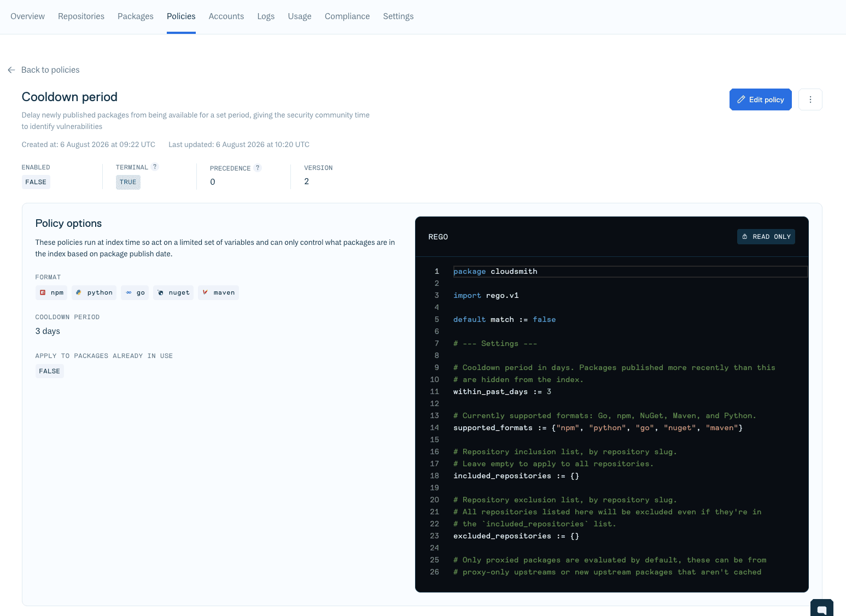Click the TERMINAL TRUE badge

pyautogui.click(x=128, y=182)
